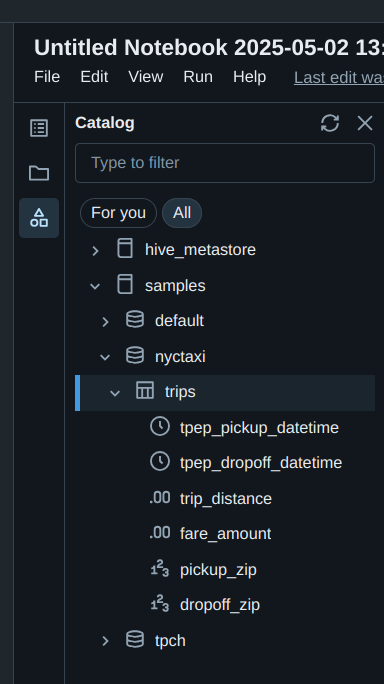Open the table of contents sidebar icon
Viewport: 384px width, 684px height.
click(x=39, y=128)
